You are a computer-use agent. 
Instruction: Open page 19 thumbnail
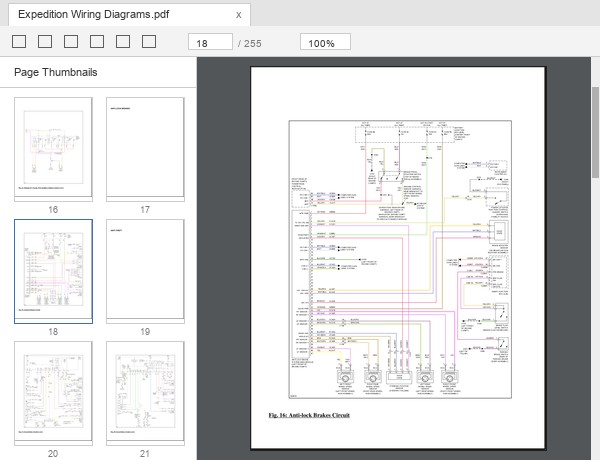(145, 271)
